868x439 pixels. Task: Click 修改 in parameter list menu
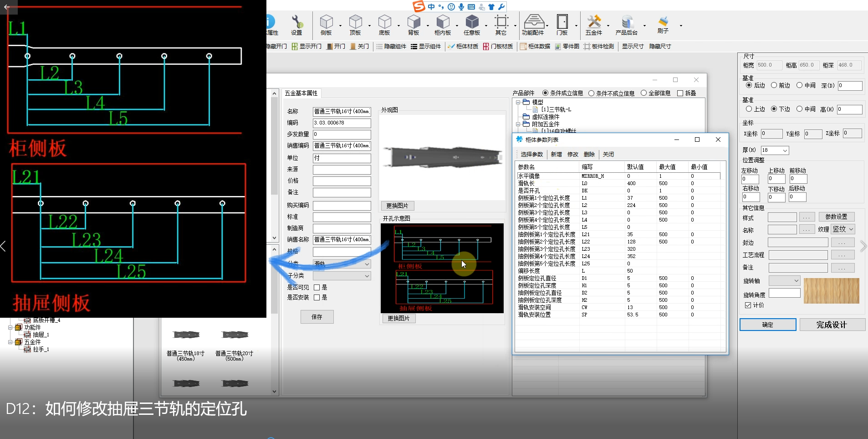point(572,155)
